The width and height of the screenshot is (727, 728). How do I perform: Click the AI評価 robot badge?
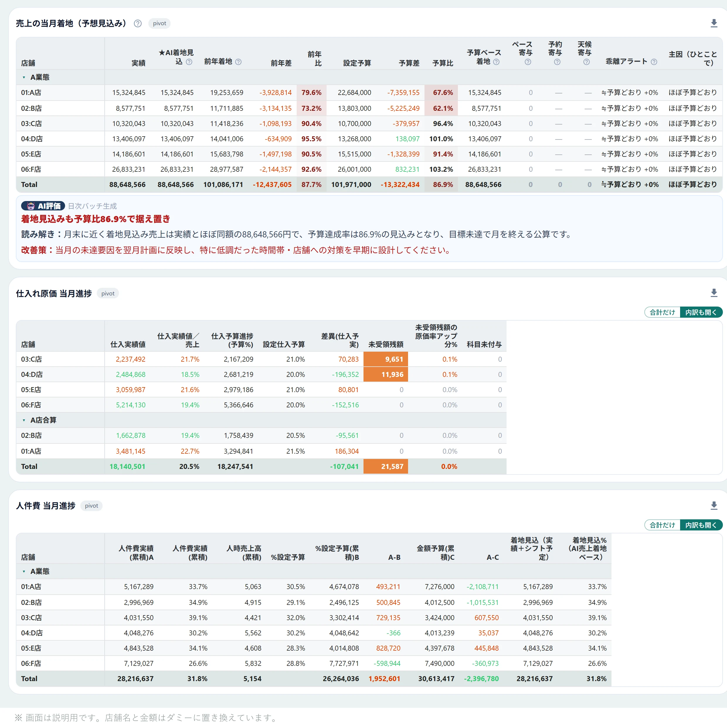click(43, 206)
